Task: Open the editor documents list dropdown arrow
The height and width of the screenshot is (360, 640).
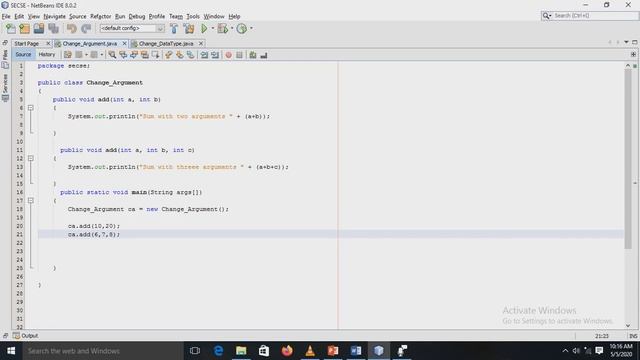Action: pyautogui.click(x=626, y=42)
